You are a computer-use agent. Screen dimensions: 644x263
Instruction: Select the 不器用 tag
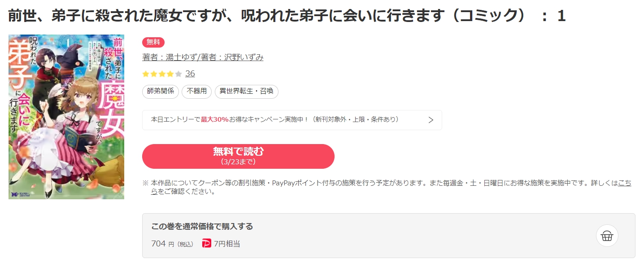tap(197, 91)
